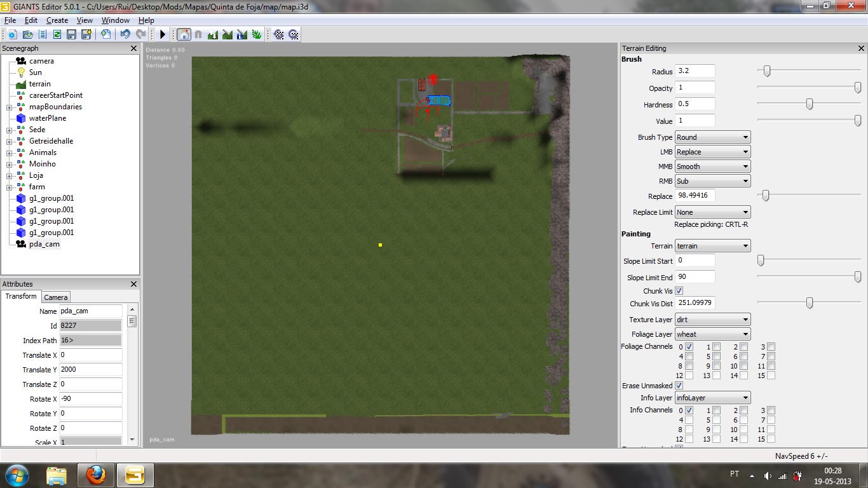Click the second checkered rotate toolbar icon
This screenshot has height=488, width=868.
(293, 34)
